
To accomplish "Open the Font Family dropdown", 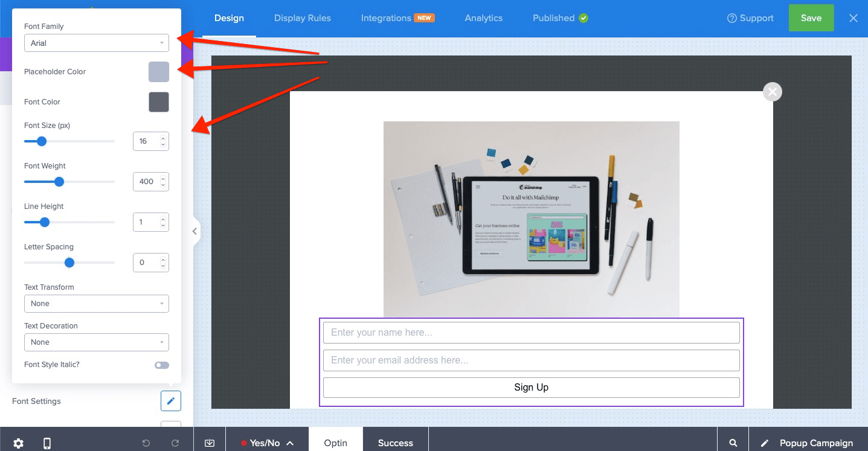I will point(96,43).
